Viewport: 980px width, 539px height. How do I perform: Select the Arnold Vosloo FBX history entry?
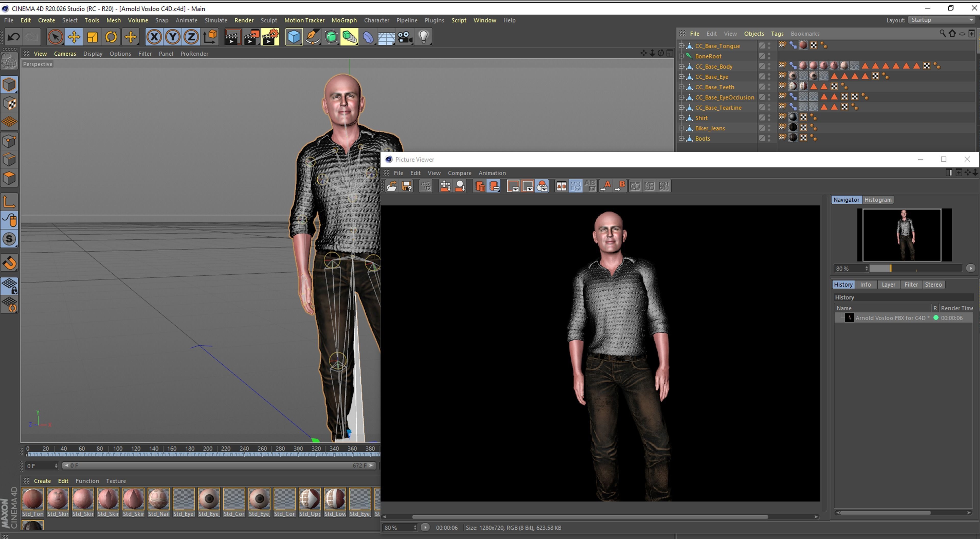[904, 318]
